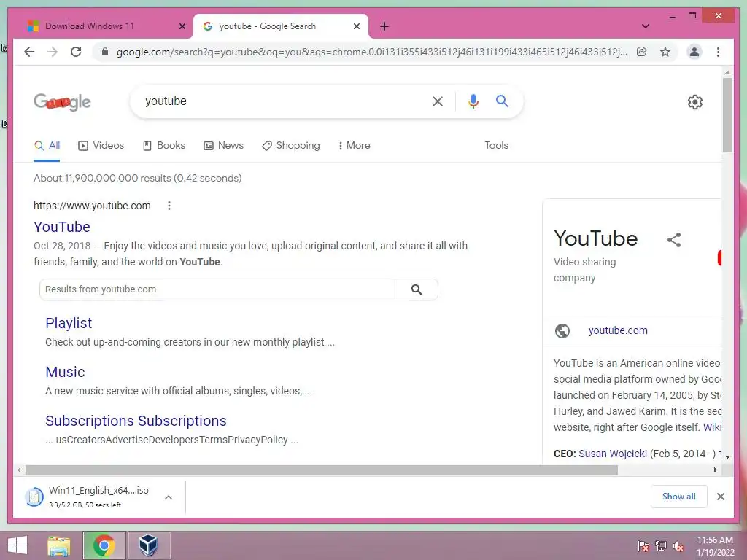Open Action Center flag tray icon
Image resolution: width=747 pixels, height=560 pixels.
pos(643,546)
